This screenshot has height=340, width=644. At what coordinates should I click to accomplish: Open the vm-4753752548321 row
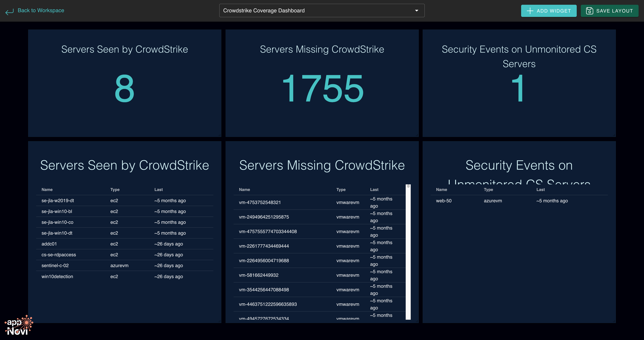point(260,202)
